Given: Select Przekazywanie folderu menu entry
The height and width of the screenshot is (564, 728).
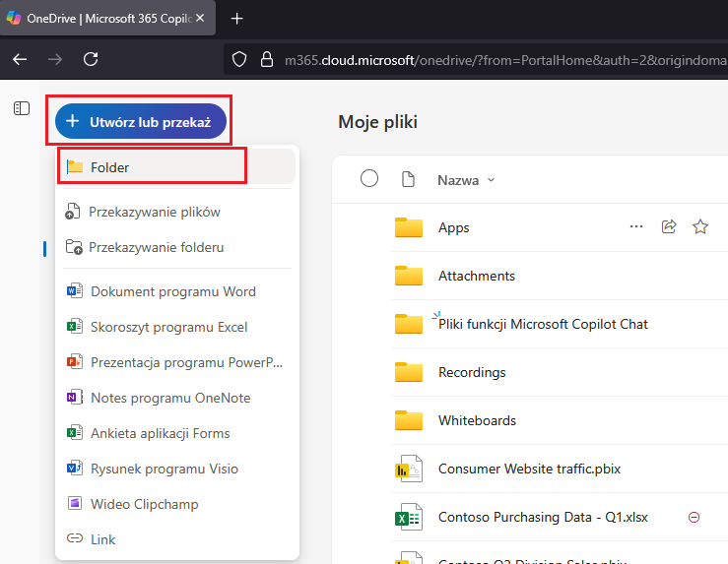Looking at the screenshot, I should (177, 247).
